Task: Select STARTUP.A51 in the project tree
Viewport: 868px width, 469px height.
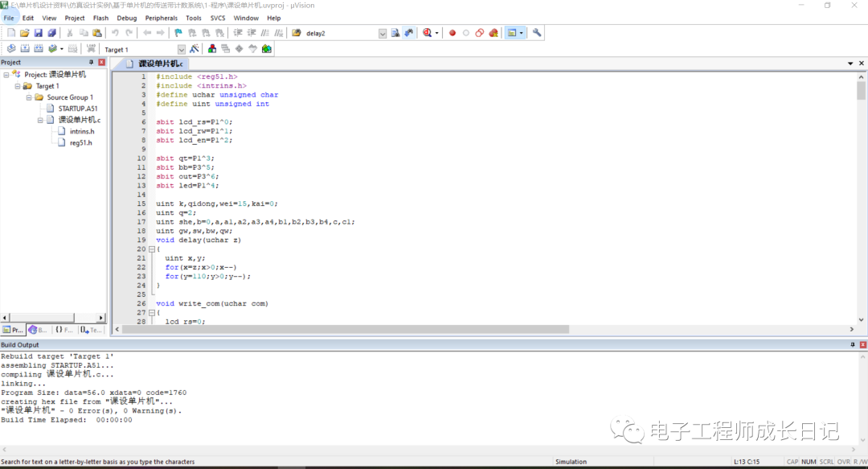Action: pyautogui.click(x=78, y=109)
